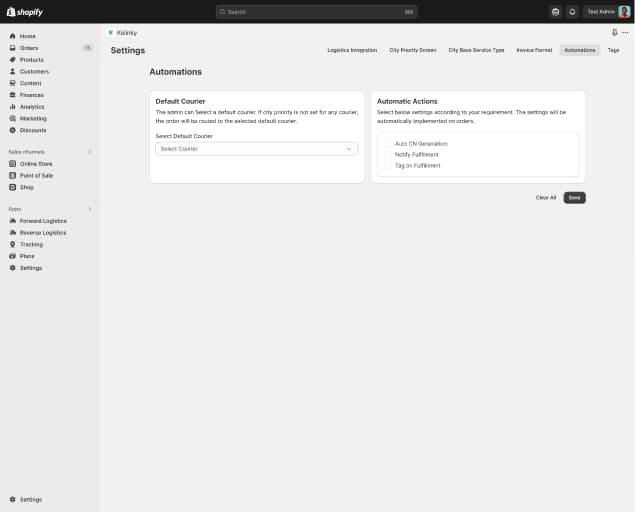
Task: Open Products from the sidebar tag icon
Action: coord(12,60)
